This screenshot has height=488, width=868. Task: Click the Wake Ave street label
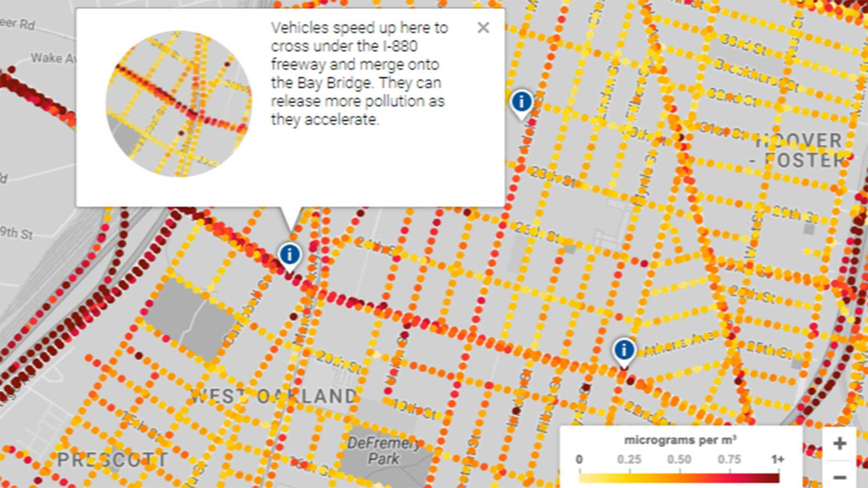(x=52, y=58)
